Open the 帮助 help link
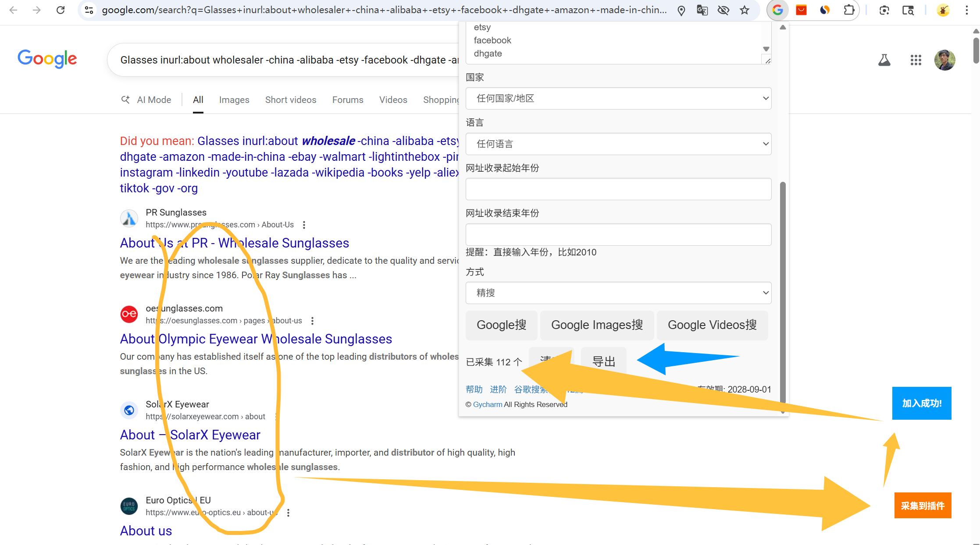Screen dimensions: 980x545 pos(474,389)
